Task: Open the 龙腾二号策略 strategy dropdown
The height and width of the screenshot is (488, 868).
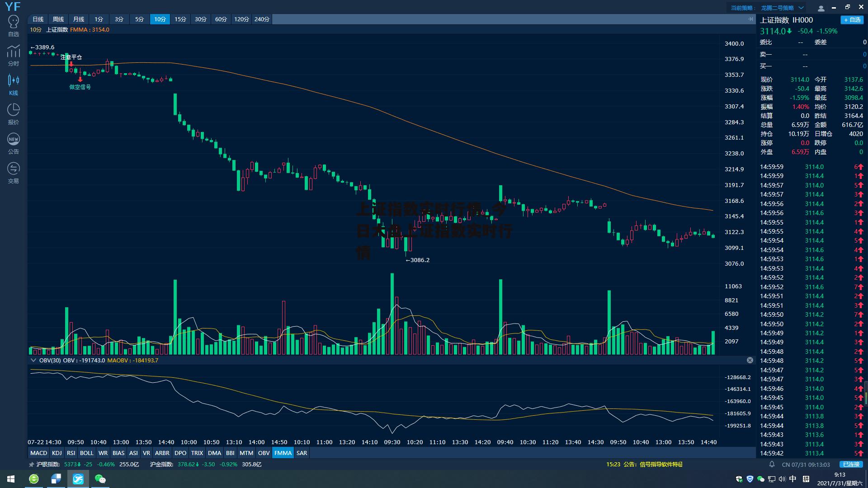Action: point(782,8)
